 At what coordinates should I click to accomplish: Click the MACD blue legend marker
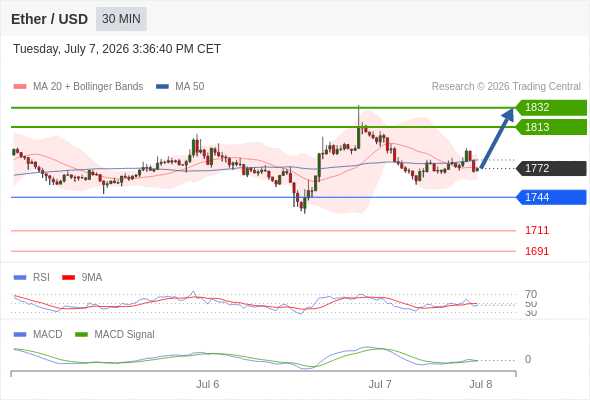(20, 335)
